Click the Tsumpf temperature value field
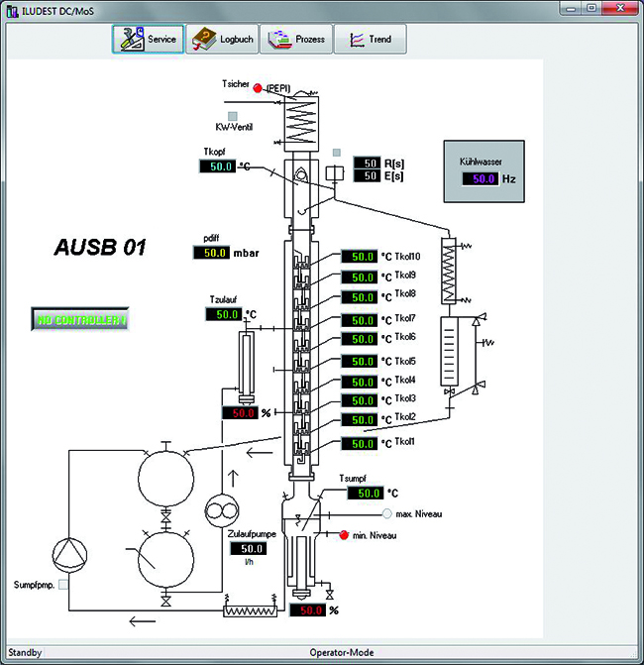The height and width of the screenshot is (665, 644). [x=366, y=493]
